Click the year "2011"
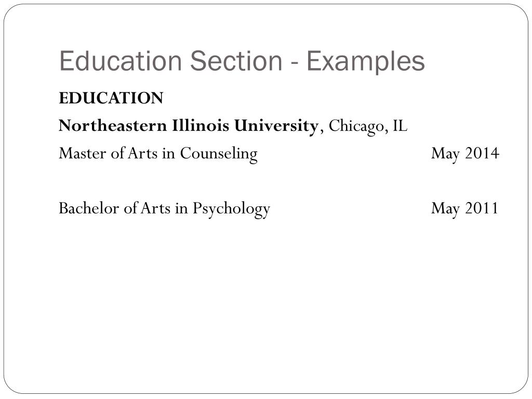 pos(482,208)
